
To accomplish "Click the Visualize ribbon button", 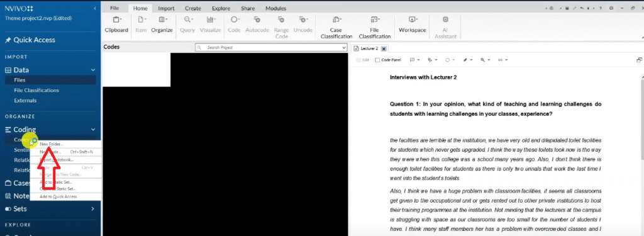I will (210, 25).
